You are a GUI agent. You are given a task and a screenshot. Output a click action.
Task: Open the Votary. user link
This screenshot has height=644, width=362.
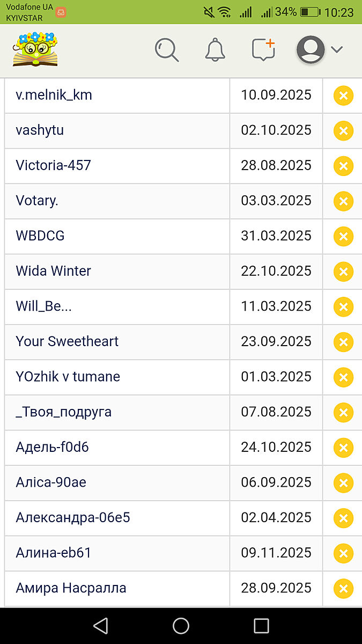click(37, 201)
